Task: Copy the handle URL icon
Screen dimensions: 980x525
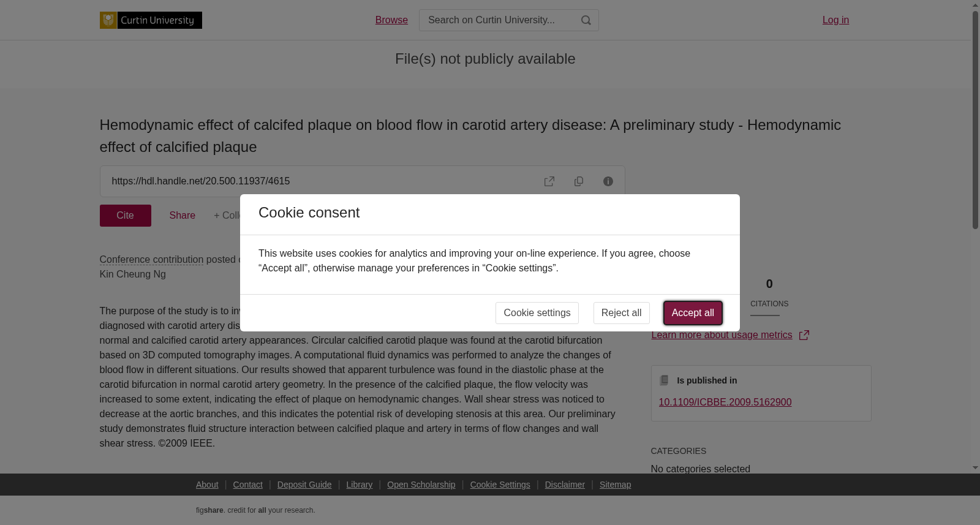Action: [x=579, y=181]
